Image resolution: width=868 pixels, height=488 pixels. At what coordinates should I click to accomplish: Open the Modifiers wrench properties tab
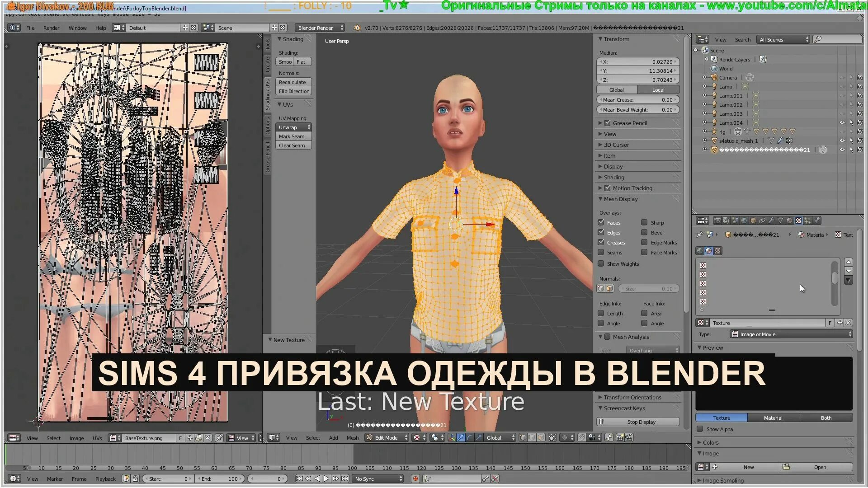(771, 221)
